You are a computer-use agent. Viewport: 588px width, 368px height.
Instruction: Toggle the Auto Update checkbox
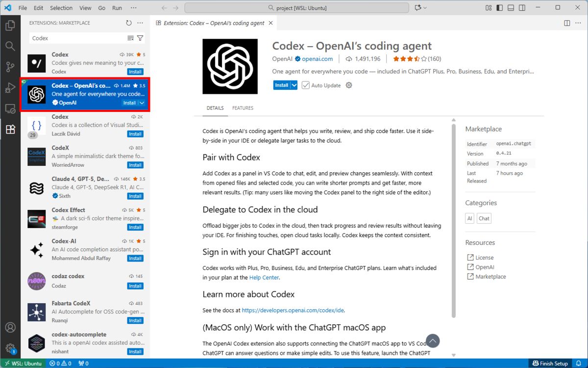coord(306,85)
